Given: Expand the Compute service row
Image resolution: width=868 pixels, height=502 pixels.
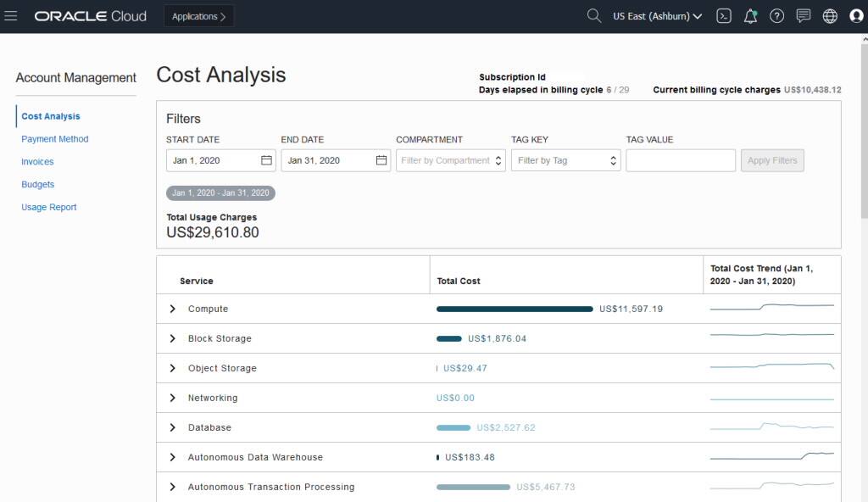Looking at the screenshot, I should click(172, 309).
